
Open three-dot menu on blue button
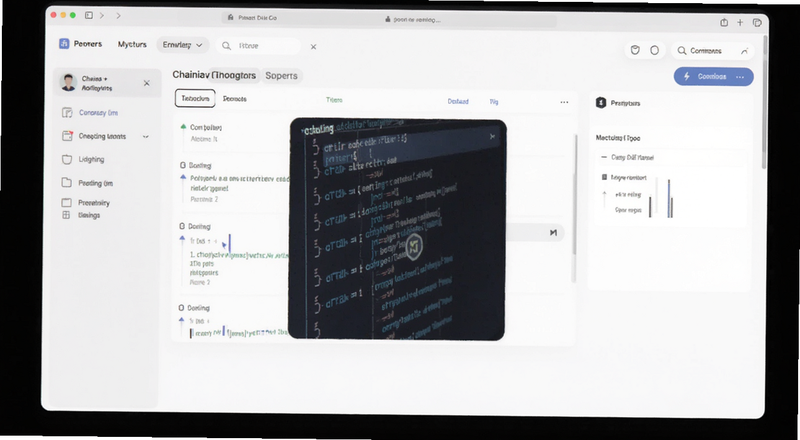pyautogui.click(x=740, y=77)
